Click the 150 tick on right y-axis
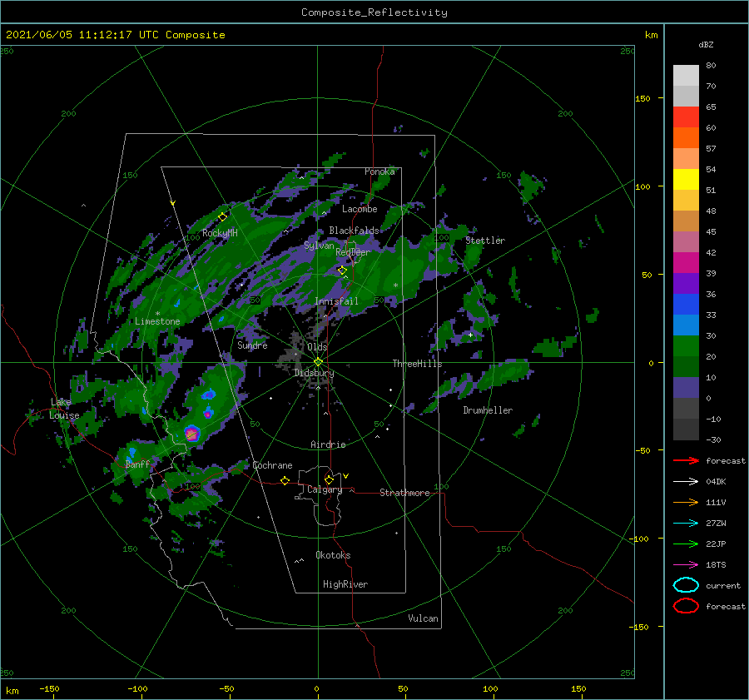Screen dimensions: 749x700 coord(642,98)
